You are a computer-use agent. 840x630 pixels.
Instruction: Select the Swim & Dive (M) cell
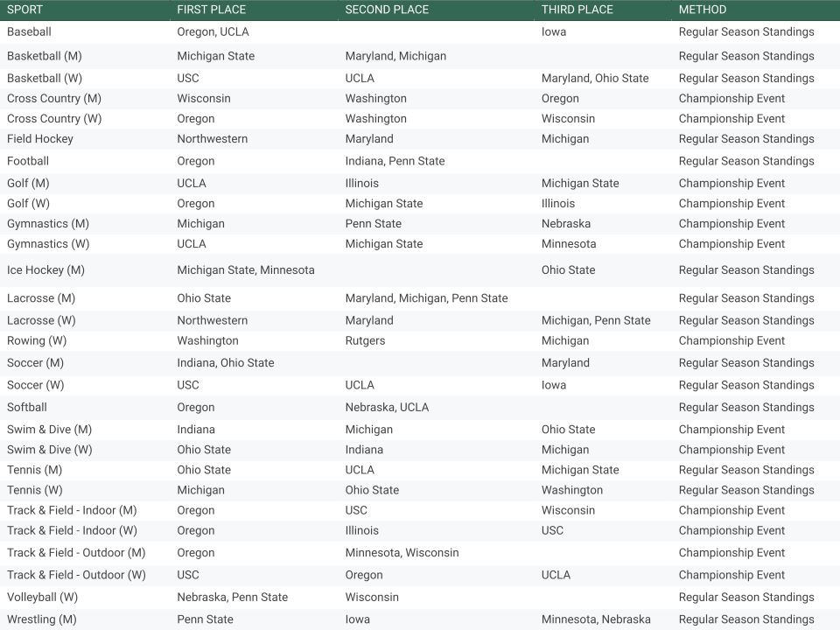coord(49,430)
